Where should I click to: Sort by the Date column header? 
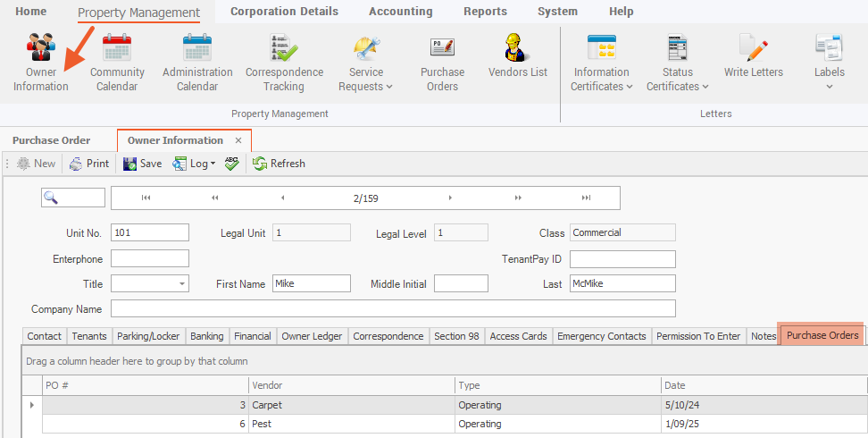(x=764, y=385)
